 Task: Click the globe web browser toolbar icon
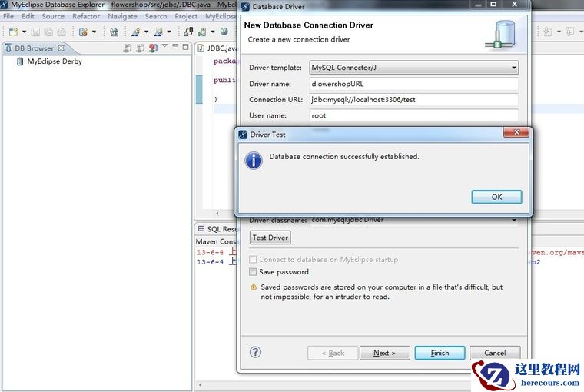224,32
